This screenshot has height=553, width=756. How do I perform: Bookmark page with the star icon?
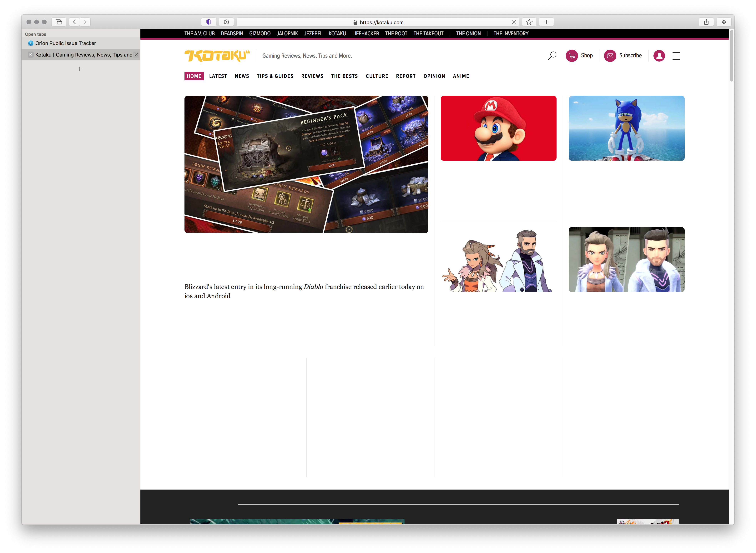point(529,22)
